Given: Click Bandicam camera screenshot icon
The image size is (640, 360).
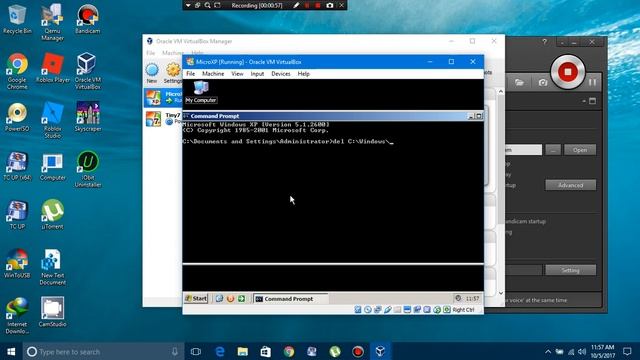Looking at the screenshot, I should (542, 82).
